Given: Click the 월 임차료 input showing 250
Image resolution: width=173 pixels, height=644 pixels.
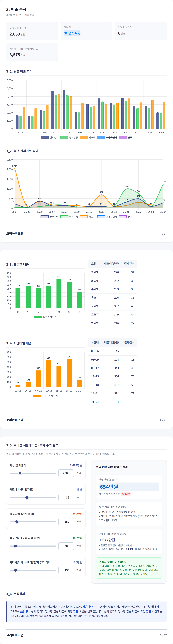Looking at the screenshot, I should coord(66,522).
